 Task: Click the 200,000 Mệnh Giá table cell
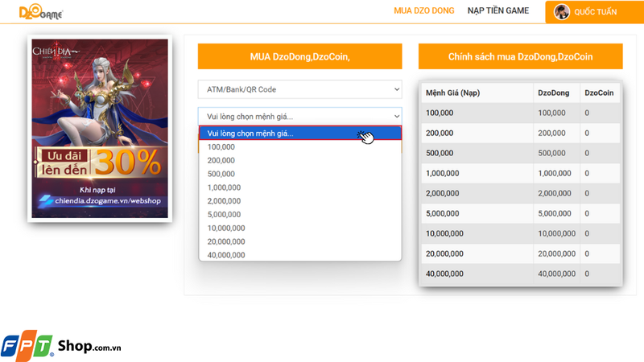coord(477,133)
